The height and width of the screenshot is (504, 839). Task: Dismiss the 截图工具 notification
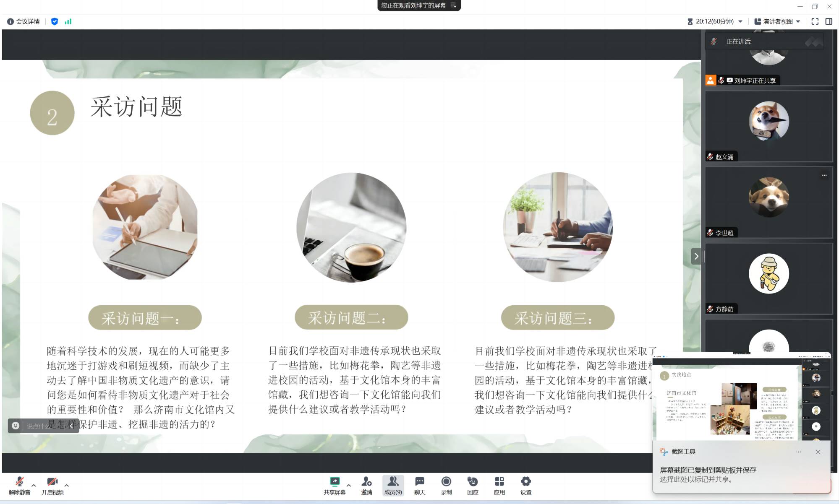(818, 452)
